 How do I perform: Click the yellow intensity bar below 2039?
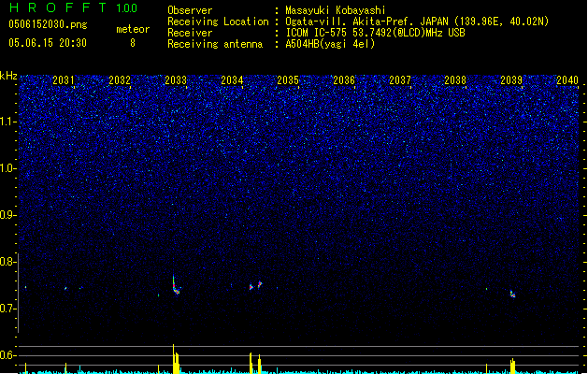pyautogui.click(x=512, y=367)
